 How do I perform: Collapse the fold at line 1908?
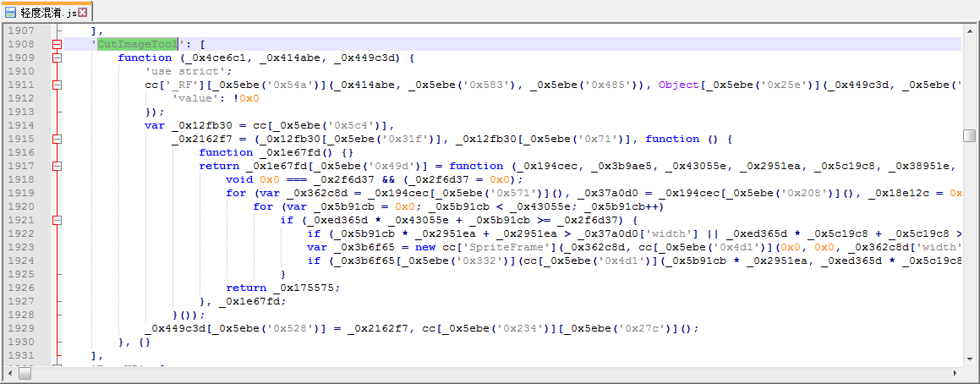coord(57,44)
